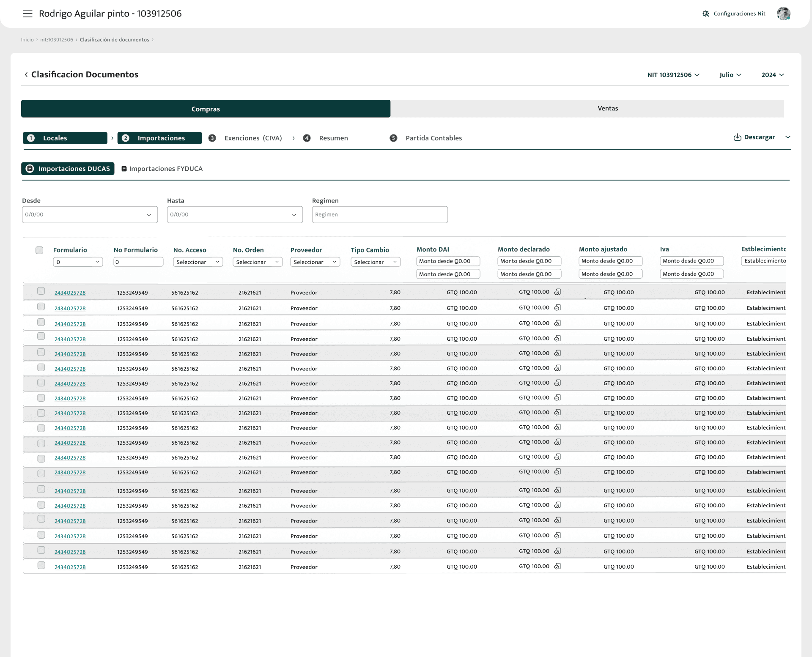Click the Configuraciones Nit gear icon
Screen dimensions: 812x657
706,14
